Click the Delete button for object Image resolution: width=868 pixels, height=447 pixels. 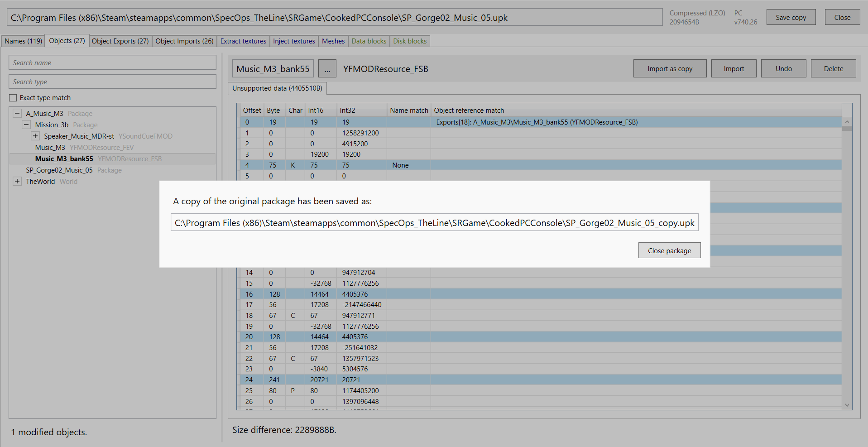[833, 69]
